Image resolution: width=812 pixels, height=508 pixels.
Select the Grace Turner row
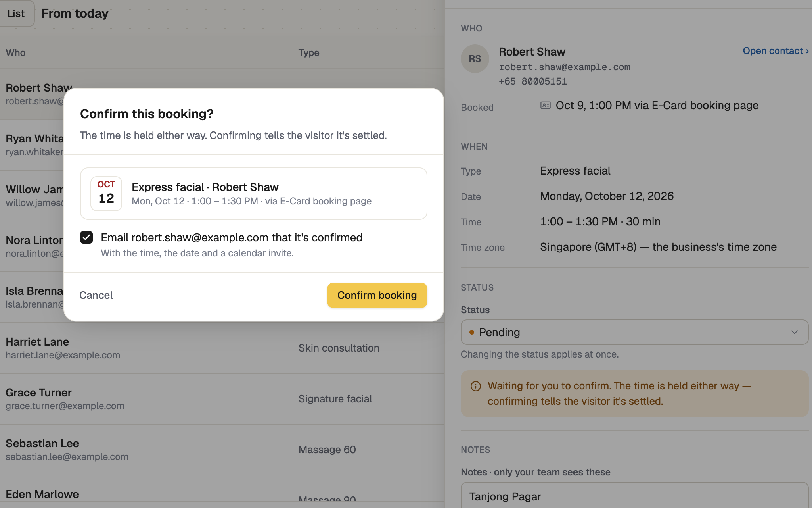click(222, 399)
